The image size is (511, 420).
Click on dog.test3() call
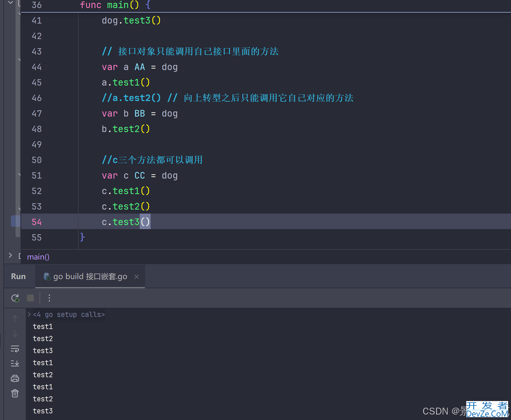(131, 21)
